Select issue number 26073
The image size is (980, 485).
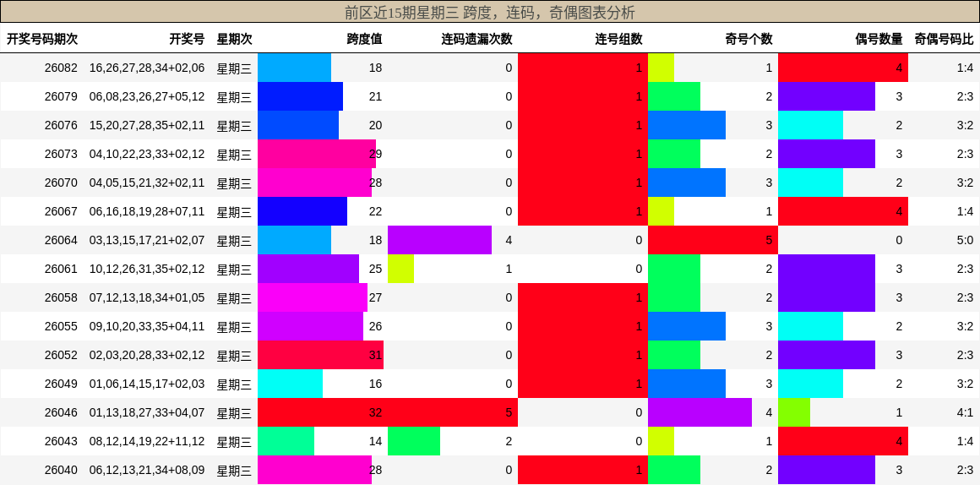tap(61, 154)
